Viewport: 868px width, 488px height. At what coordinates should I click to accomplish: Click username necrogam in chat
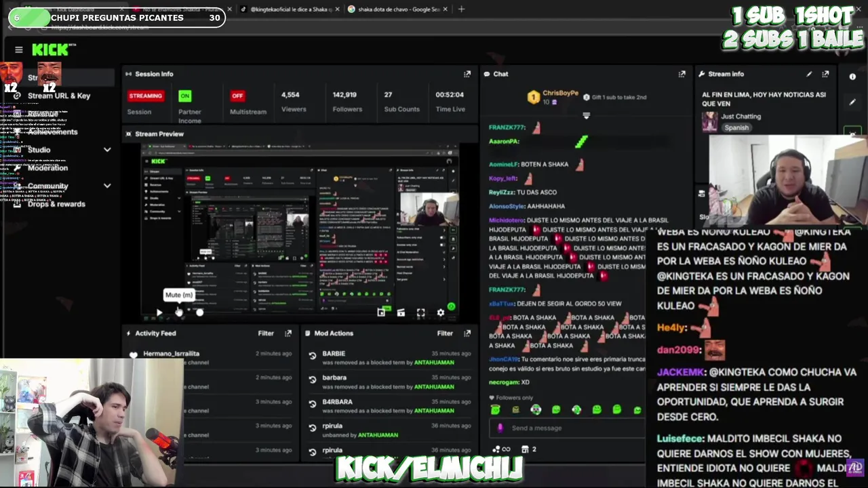504,382
